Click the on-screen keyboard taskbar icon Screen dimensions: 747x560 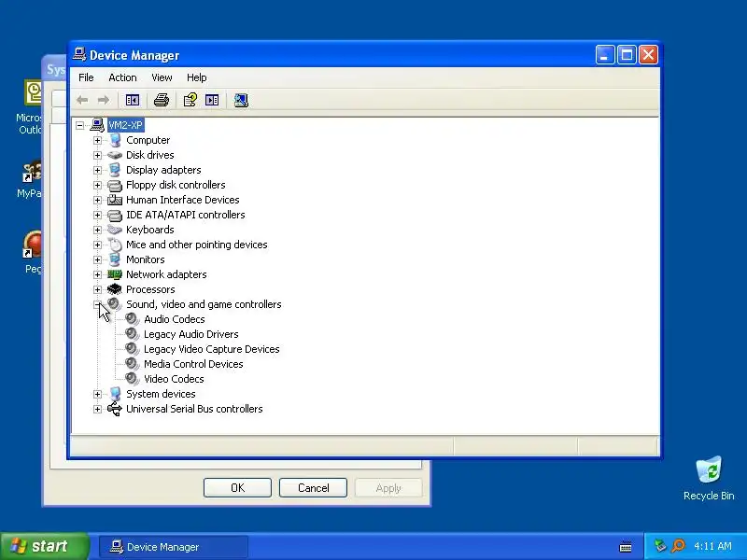click(x=626, y=547)
